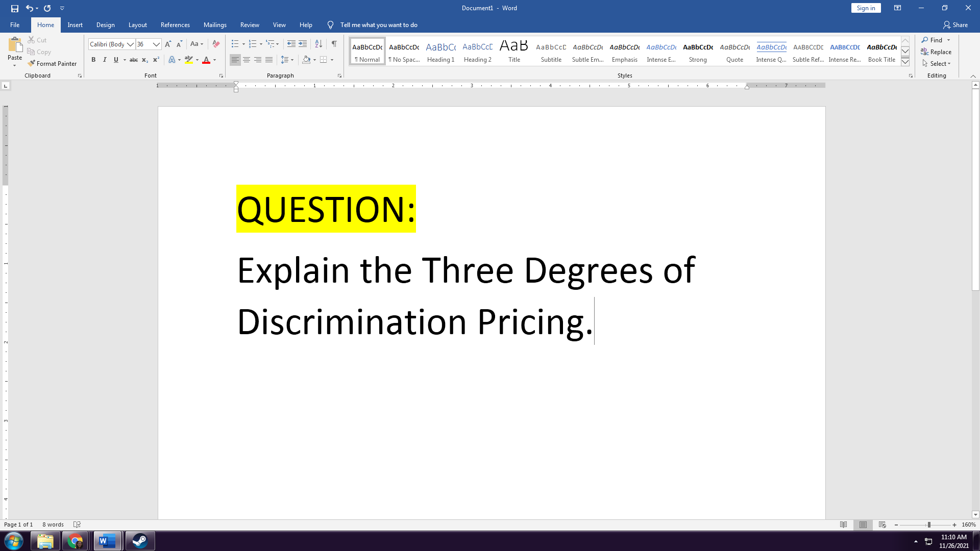
Task: Switch to the Insert tab
Action: point(75,25)
